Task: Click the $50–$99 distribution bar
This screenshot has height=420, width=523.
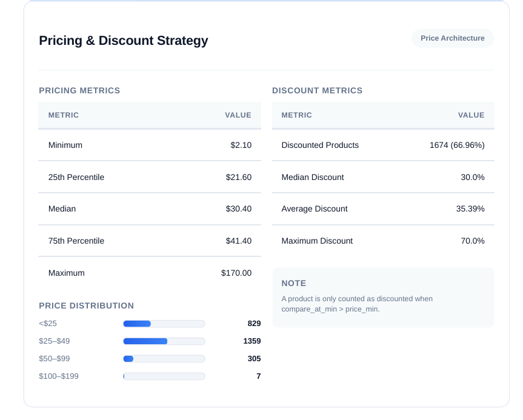Action: point(164,359)
